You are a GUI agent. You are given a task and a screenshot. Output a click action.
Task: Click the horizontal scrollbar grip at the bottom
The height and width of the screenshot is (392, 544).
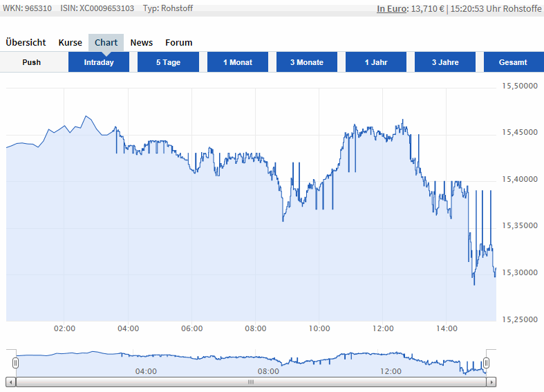251,382
